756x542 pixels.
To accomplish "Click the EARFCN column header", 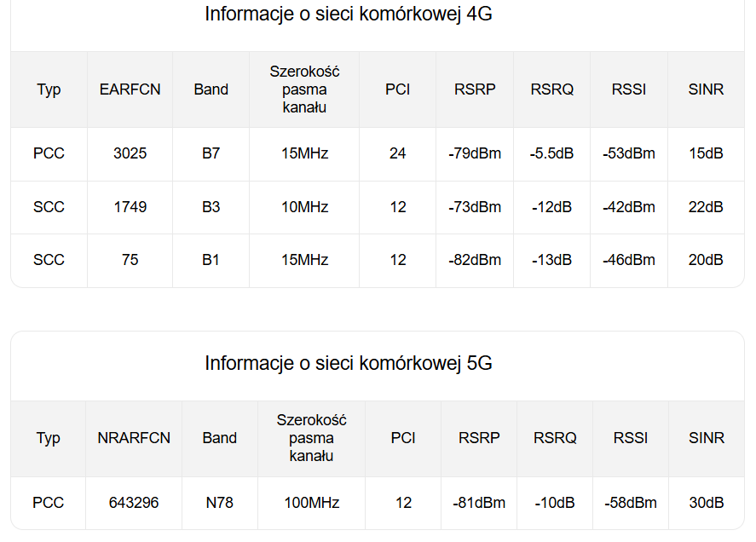I will click(x=130, y=89).
